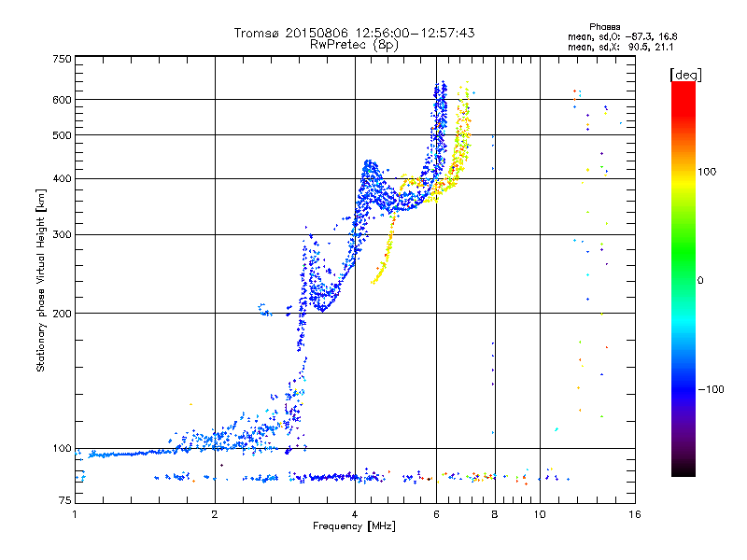This screenshot has width=747, height=560.
Task: Click the y-axis tick label '400'
Action: click(62, 179)
